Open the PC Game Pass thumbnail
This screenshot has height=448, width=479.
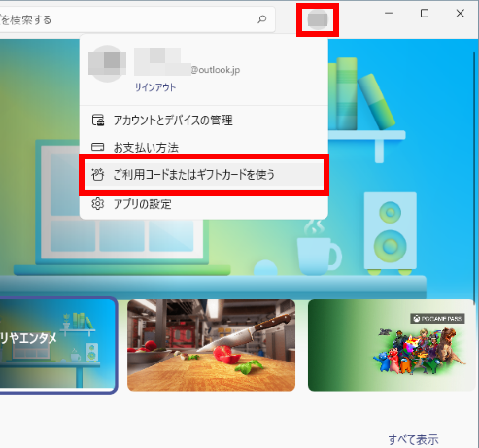[392, 345]
